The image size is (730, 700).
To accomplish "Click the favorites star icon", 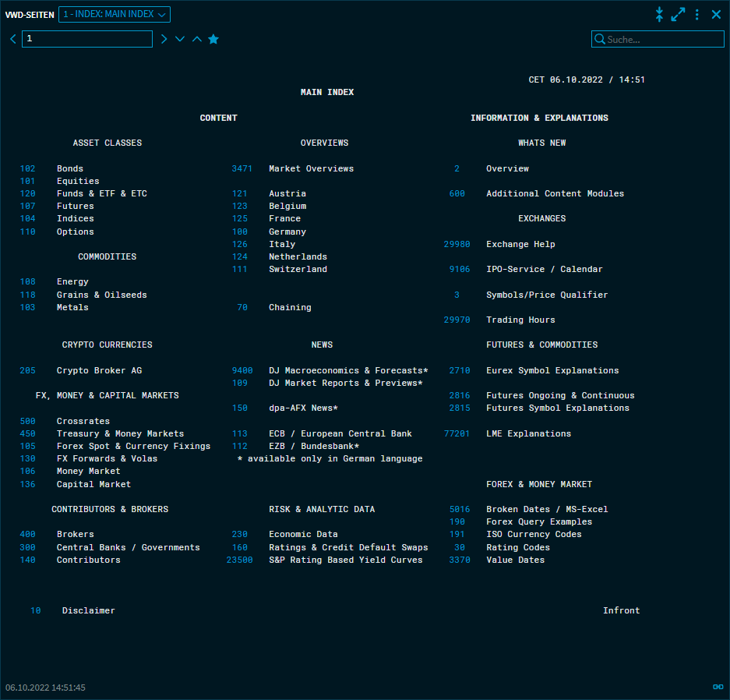I will point(213,39).
